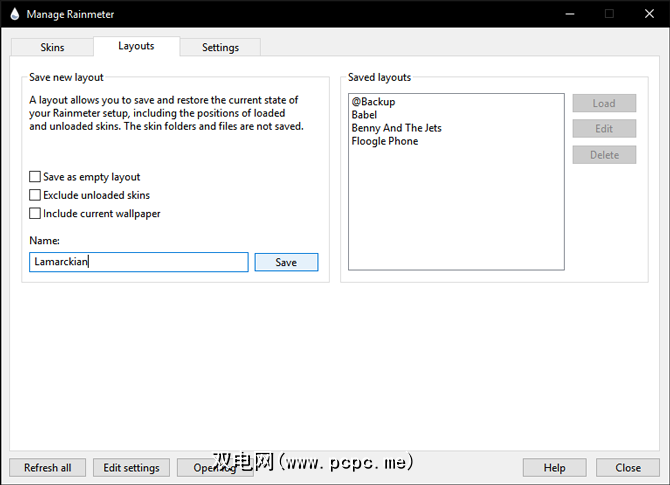Open the Layouts tab
Image resolution: width=670 pixels, height=485 pixels.
point(136,46)
